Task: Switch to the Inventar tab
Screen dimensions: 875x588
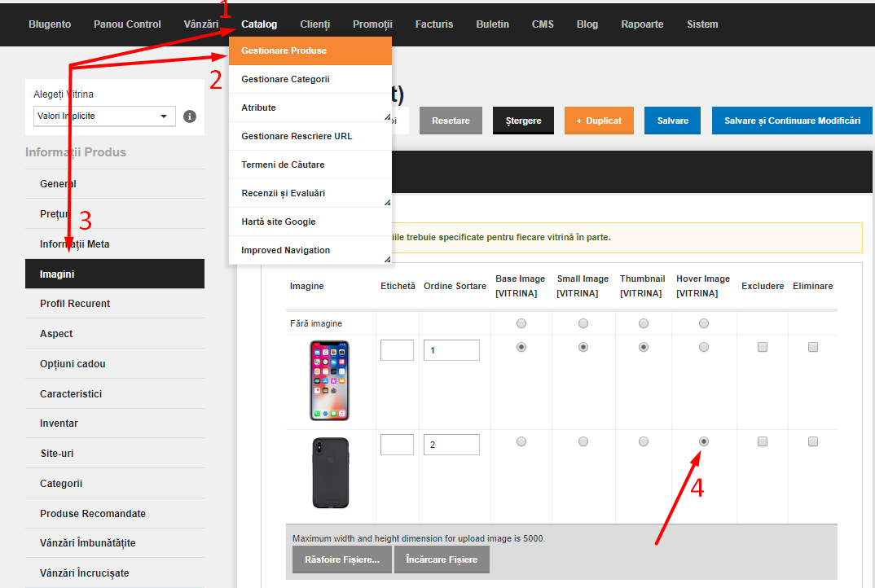Action: 115,423
